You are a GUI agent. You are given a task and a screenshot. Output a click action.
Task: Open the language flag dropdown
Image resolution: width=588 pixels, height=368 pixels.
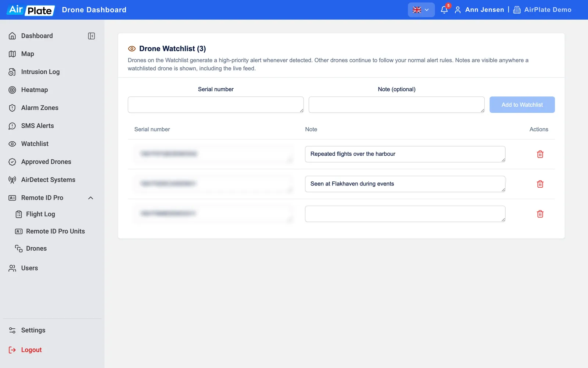[421, 10]
